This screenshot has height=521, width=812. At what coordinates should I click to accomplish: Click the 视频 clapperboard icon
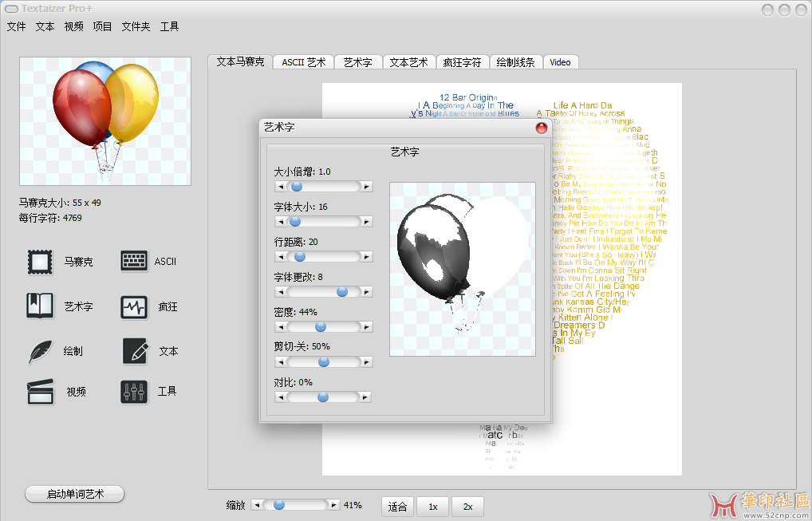pos(40,392)
